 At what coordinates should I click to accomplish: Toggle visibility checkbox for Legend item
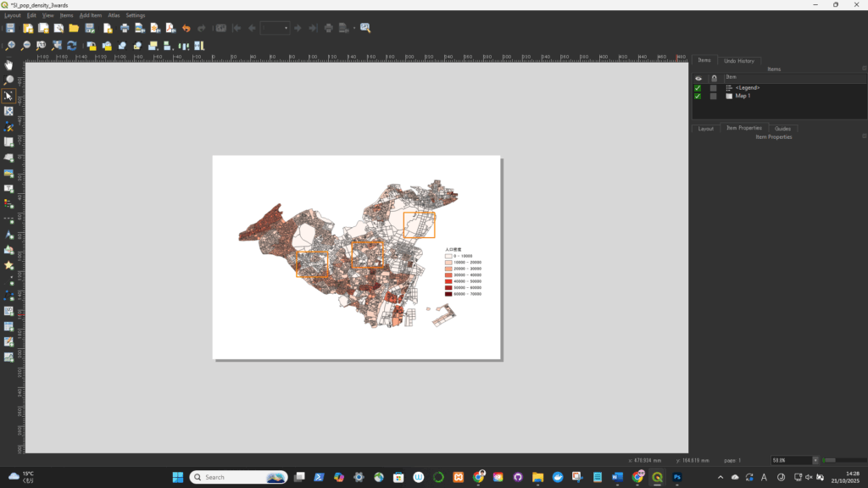click(x=698, y=88)
